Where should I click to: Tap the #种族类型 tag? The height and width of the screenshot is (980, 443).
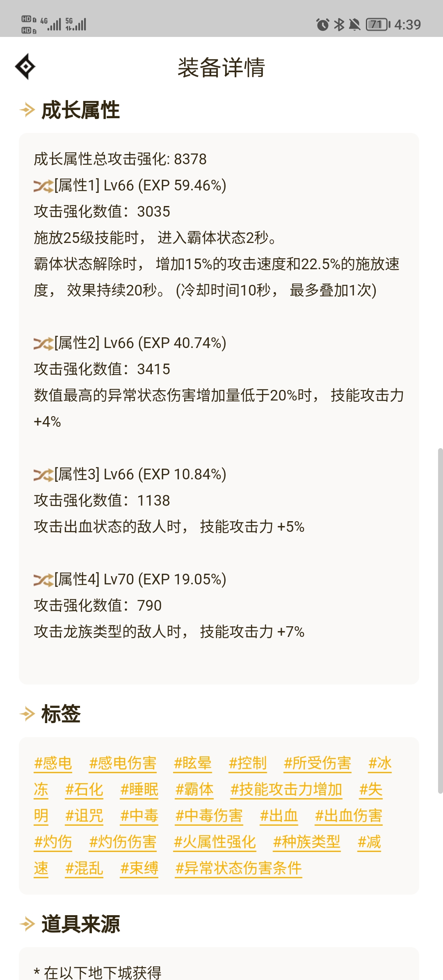tap(307, 842)
